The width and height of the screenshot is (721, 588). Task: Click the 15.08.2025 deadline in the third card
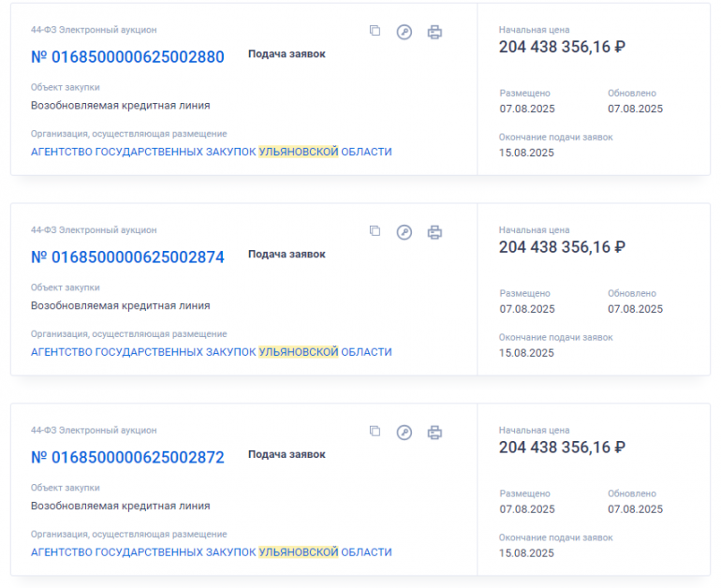526,553
